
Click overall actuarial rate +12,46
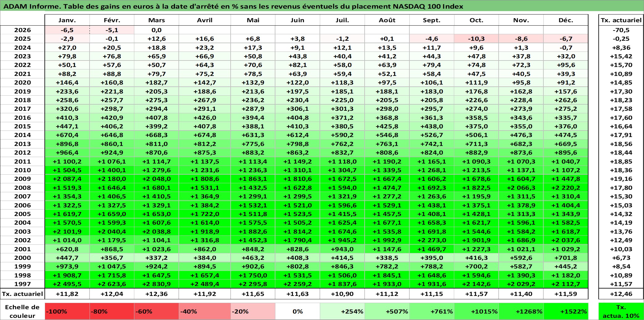click(x=621, y=294)
